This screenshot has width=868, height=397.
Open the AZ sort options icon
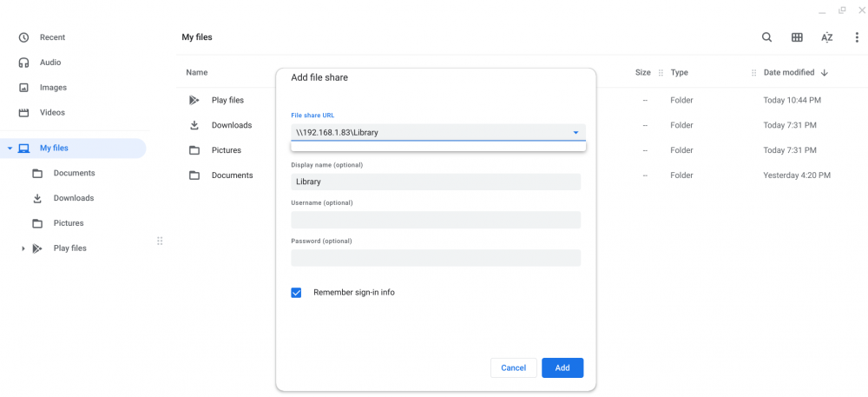click(826, 37)
